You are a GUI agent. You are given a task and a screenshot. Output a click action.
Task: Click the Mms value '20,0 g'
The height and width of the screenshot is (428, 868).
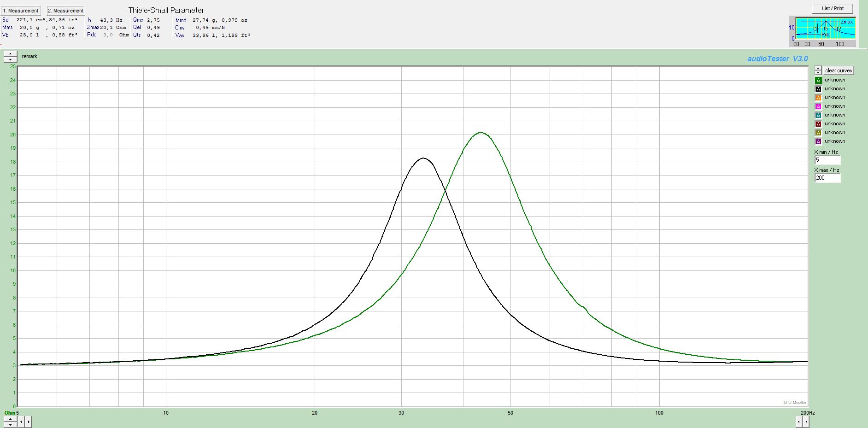29,28
